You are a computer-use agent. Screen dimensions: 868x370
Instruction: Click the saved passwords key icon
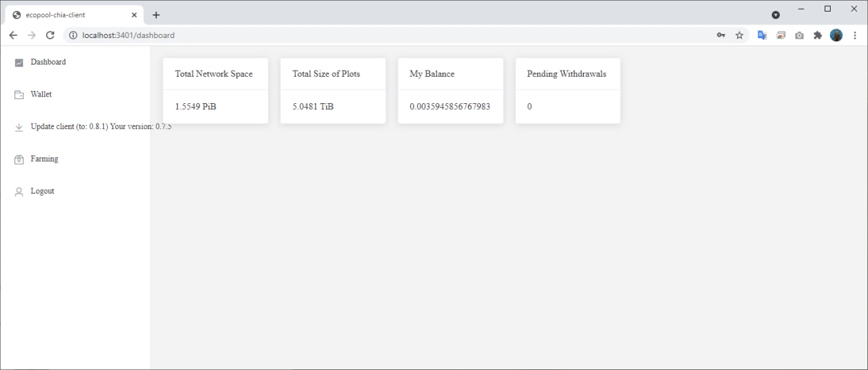click(x=721, y=35)
